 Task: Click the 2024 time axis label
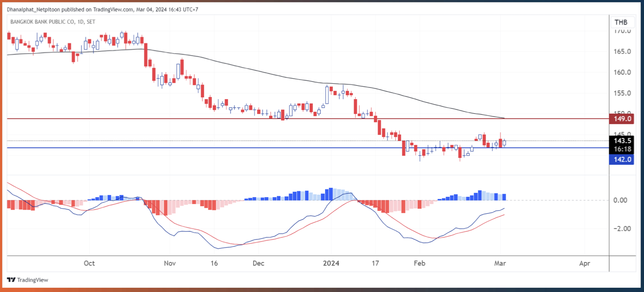pyautogui.click(x=331, y=263)
